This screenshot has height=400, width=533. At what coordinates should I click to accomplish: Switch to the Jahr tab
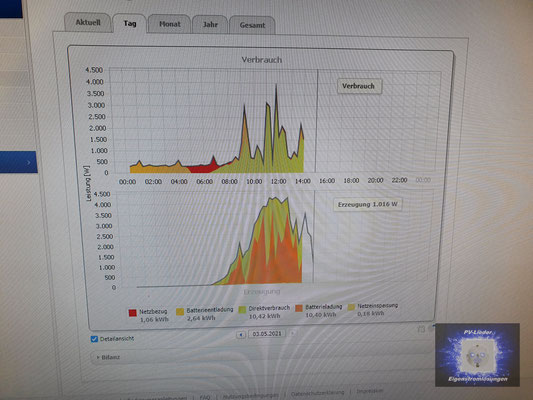(210, 24)
